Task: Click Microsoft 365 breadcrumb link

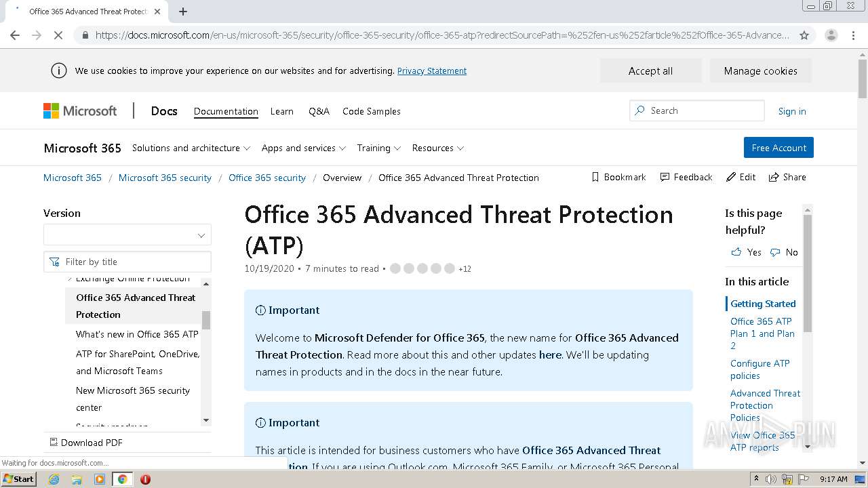Action: (x=73, y=178)
